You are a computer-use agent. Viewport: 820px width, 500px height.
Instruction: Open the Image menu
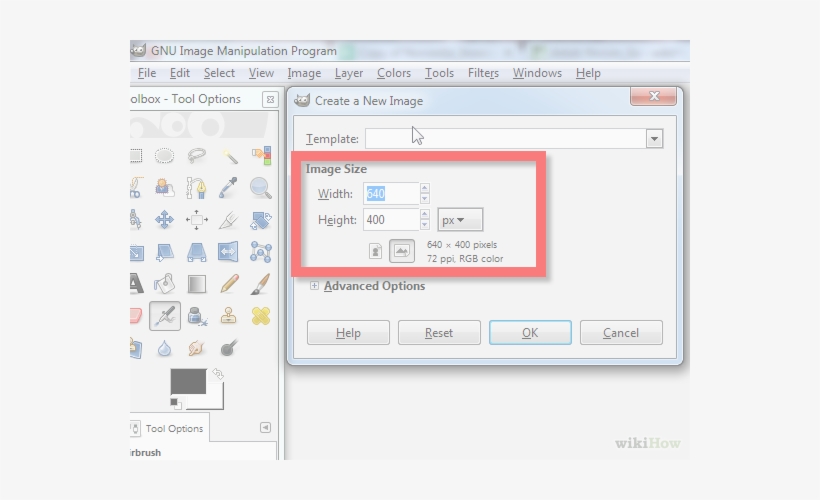[304, 73]
